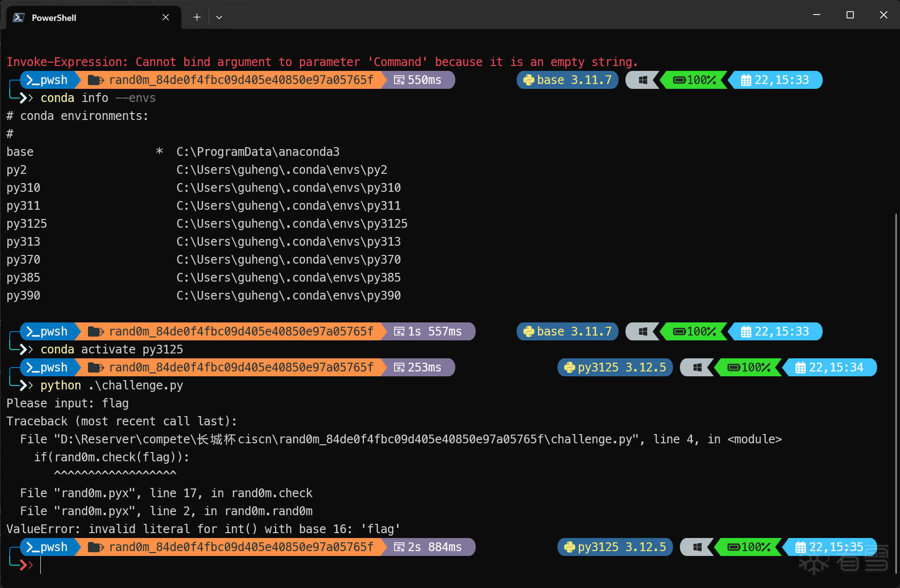Click the PowerShell icon in the tab

click(18, 17)
